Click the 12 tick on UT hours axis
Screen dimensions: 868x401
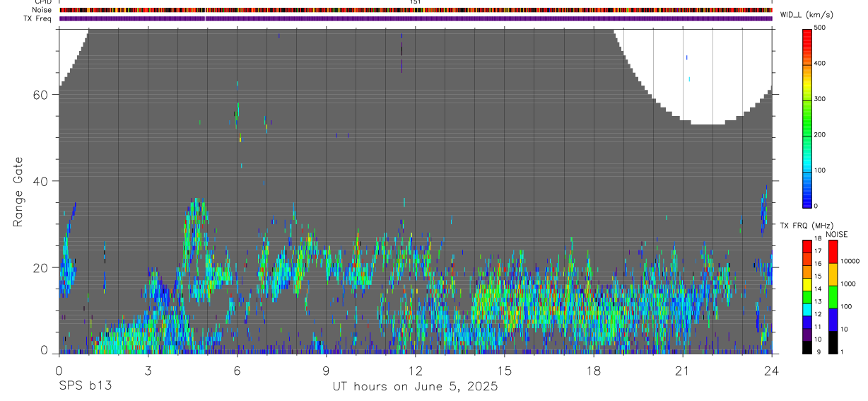(x=415, y=371)
